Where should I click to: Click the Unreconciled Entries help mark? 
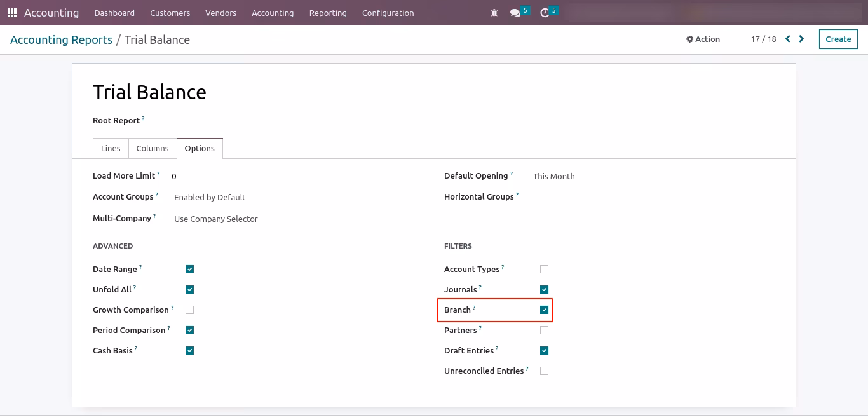[x=527, y=369]
